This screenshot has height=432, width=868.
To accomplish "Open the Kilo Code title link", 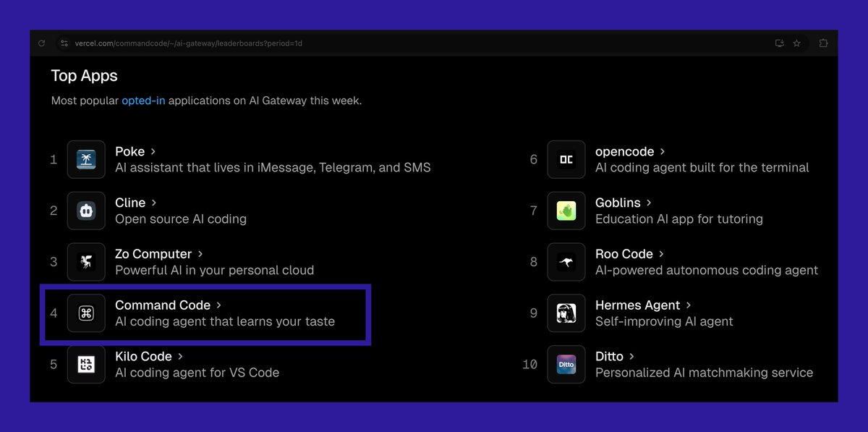I will click(143, 357).
